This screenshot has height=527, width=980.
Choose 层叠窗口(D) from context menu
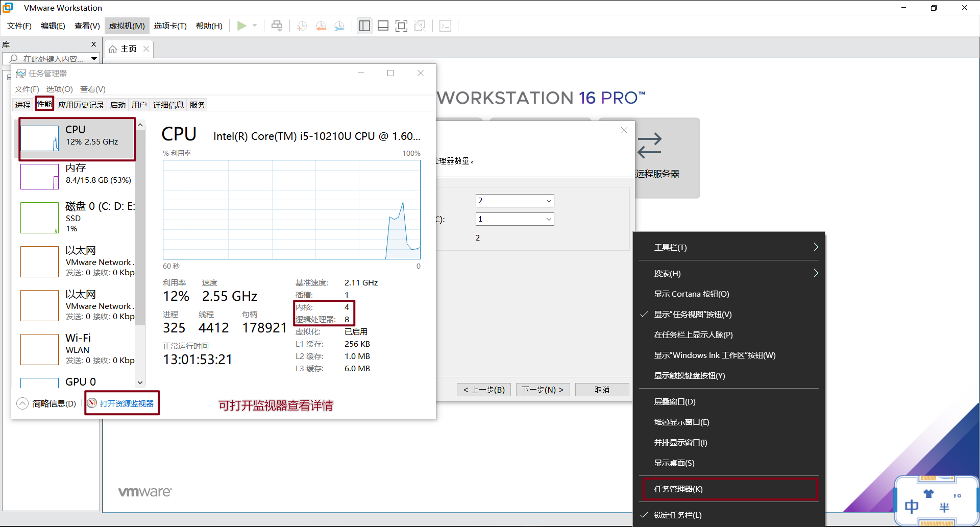[729, 401]
